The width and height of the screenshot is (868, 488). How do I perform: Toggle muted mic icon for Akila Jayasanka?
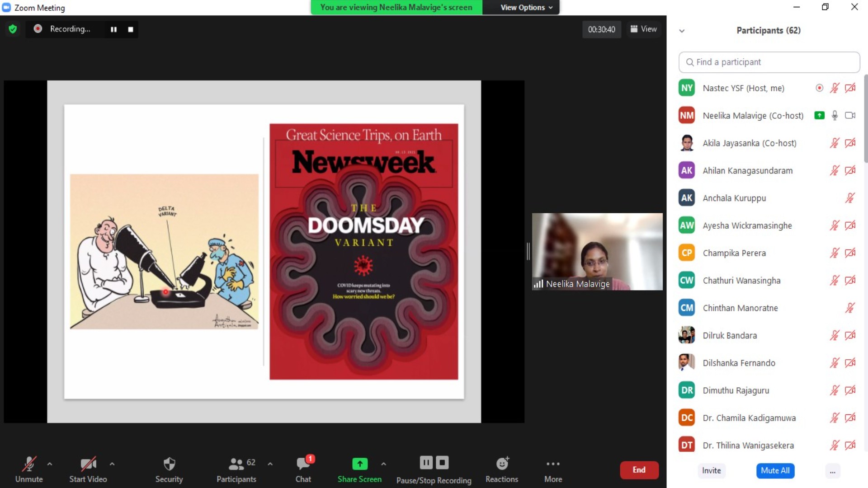tap(835, 143)
